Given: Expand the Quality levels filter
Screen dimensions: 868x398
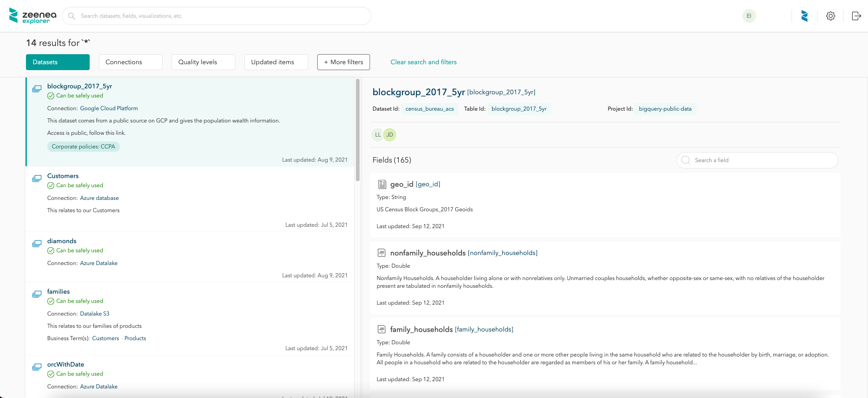Looking at the screenshot, I should [203, 62].
